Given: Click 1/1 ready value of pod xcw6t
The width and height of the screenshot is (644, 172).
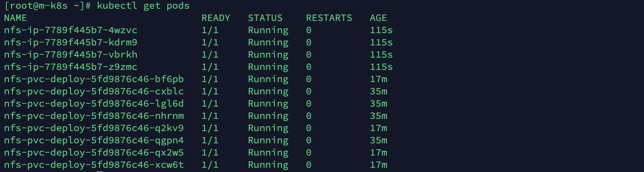Looking at the screenshot, I should 210,165.
